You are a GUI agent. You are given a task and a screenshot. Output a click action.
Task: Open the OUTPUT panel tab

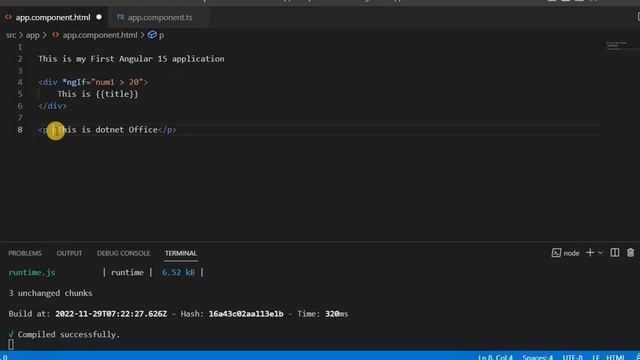coord(69,253)
